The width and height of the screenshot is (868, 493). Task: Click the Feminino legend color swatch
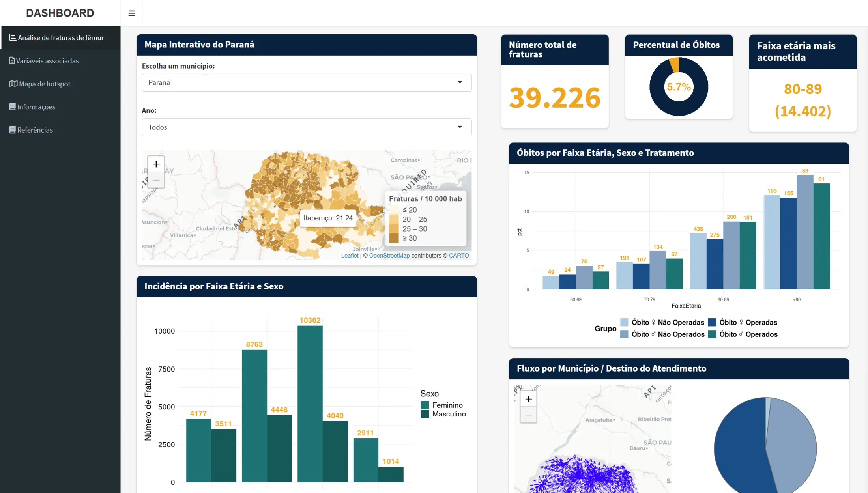425,405
